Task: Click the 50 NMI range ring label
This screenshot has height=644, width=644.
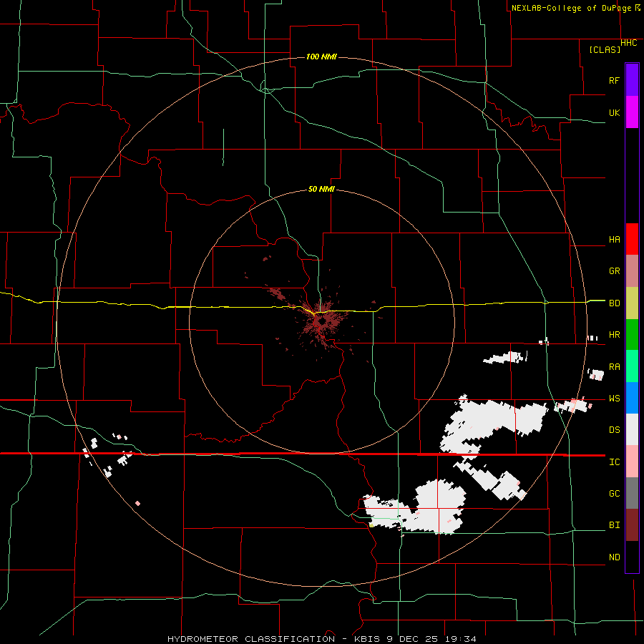Action: 321,189
